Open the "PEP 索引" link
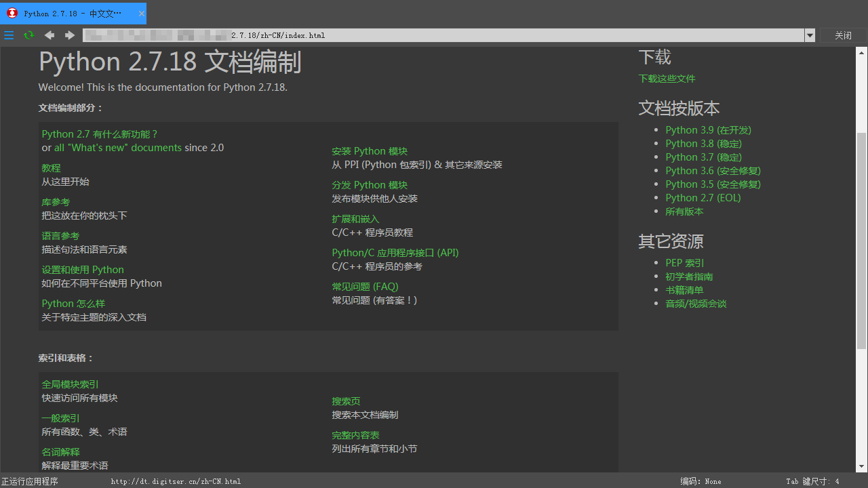Screen dimensions: 868x488 (684, 262)
